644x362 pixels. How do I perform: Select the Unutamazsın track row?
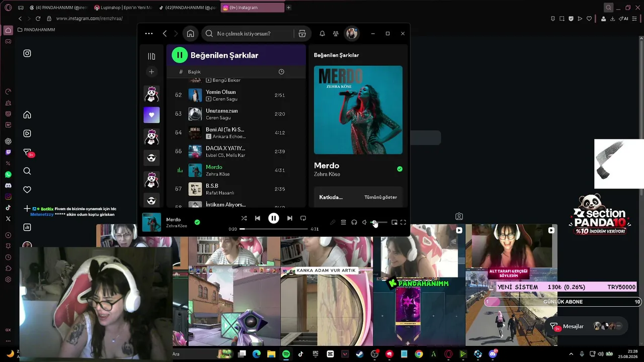coord(236,114)
